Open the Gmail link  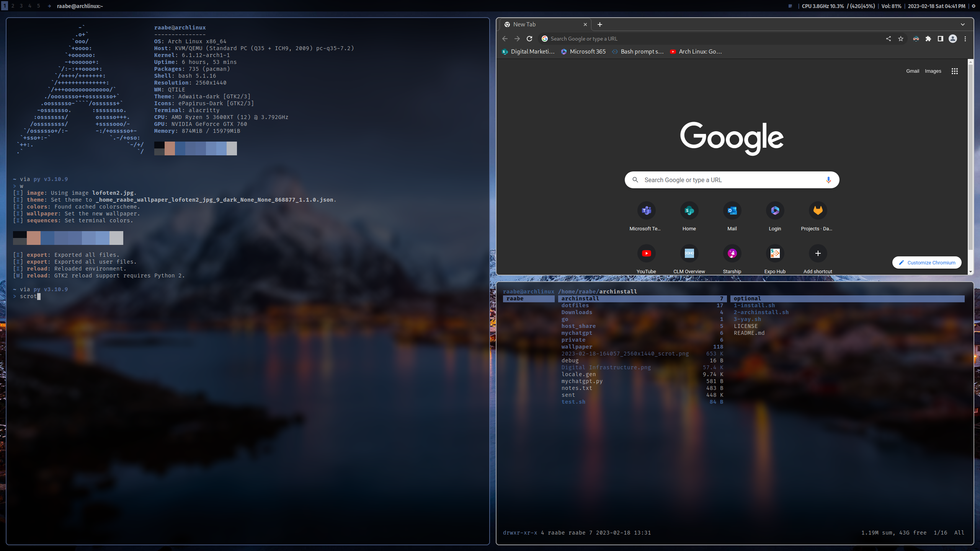point(913,71)
